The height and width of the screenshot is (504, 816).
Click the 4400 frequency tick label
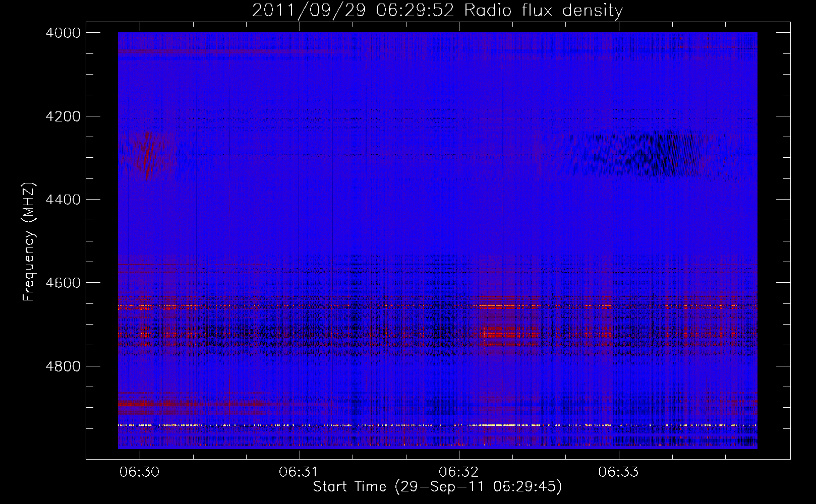click(63, 200)
